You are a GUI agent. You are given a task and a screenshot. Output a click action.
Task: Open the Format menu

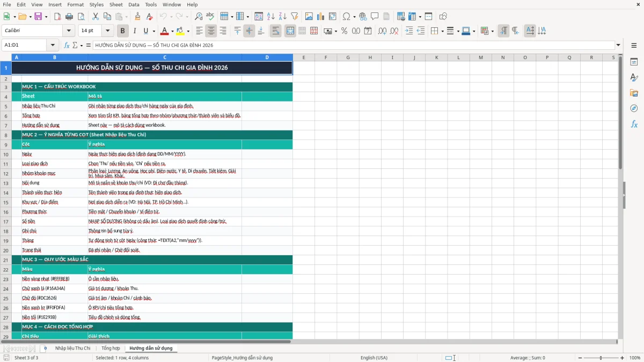point(76,4)
